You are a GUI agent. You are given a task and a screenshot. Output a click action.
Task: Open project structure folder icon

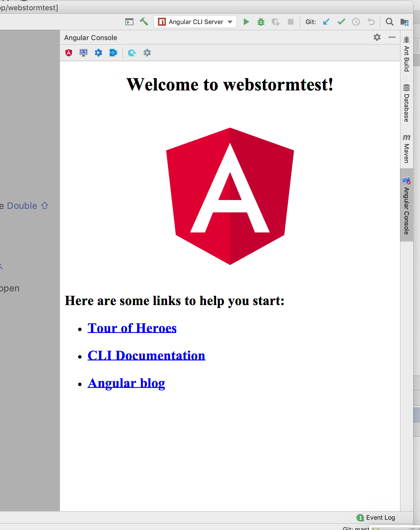(405, 22)
